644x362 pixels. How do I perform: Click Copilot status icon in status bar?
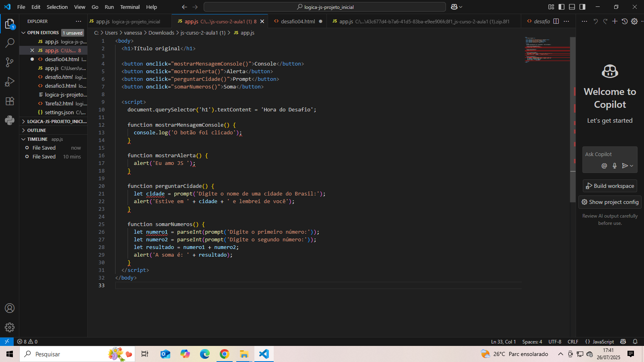click(x=623, y=341)
